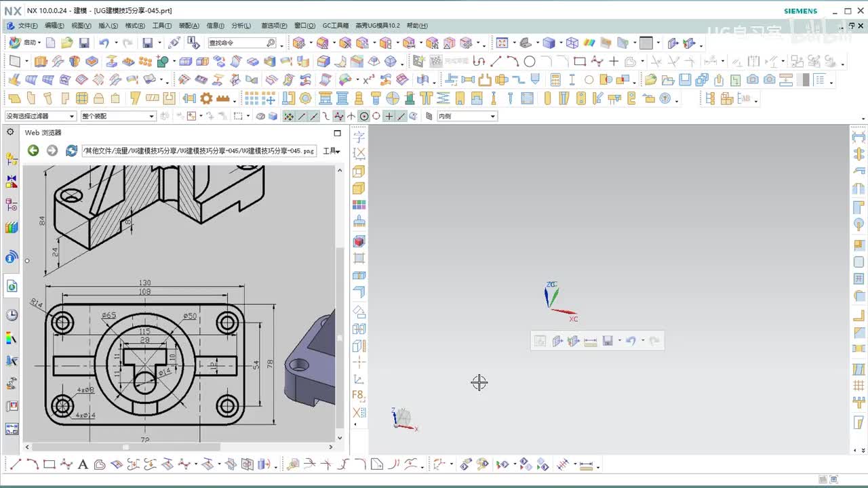Viewport: 868px width, 488px height.
Task: Click the plus point tool in the top toolbar
Action: [x=614, y=61]
